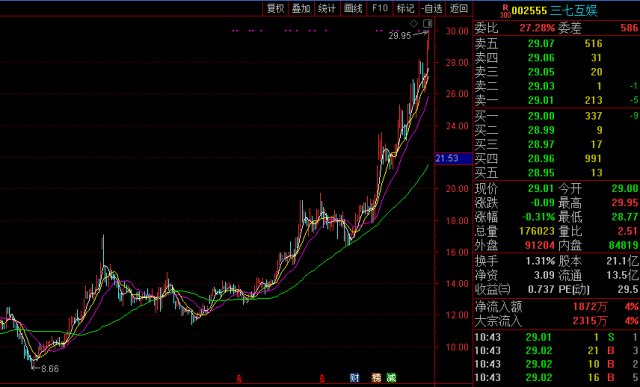This screenshot has height=387, width=640.
Task: Open F10 company information
Action: [379, 8]
